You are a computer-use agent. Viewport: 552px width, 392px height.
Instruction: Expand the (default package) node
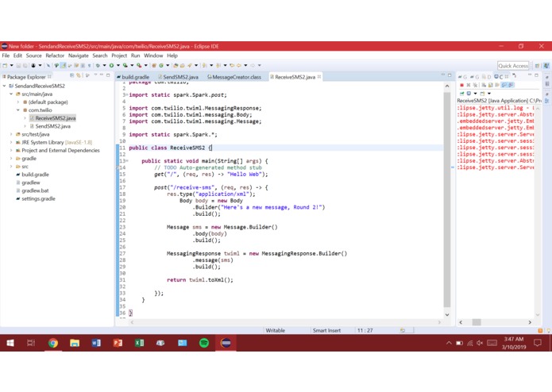click(18, 102)
